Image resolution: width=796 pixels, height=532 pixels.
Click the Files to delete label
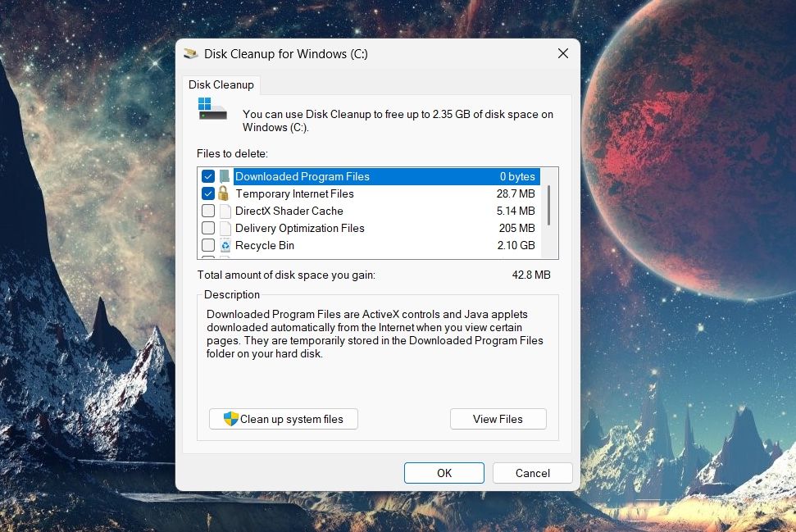233,153
